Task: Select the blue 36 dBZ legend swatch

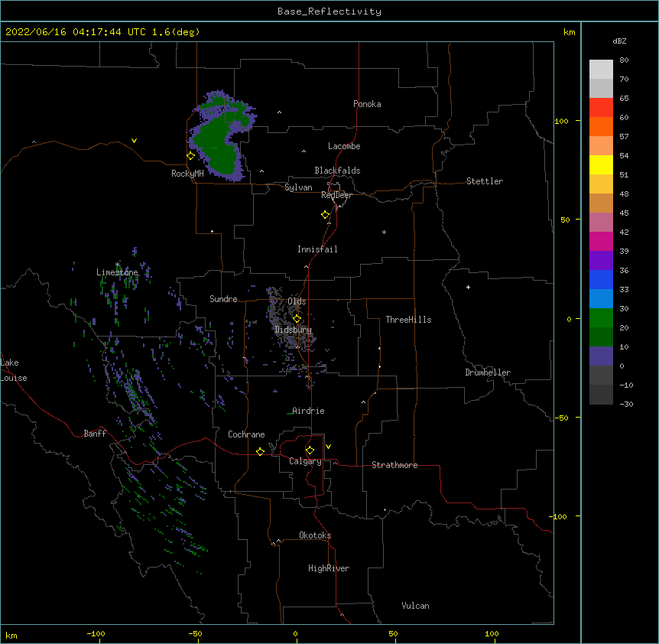Action: (601, 279)
